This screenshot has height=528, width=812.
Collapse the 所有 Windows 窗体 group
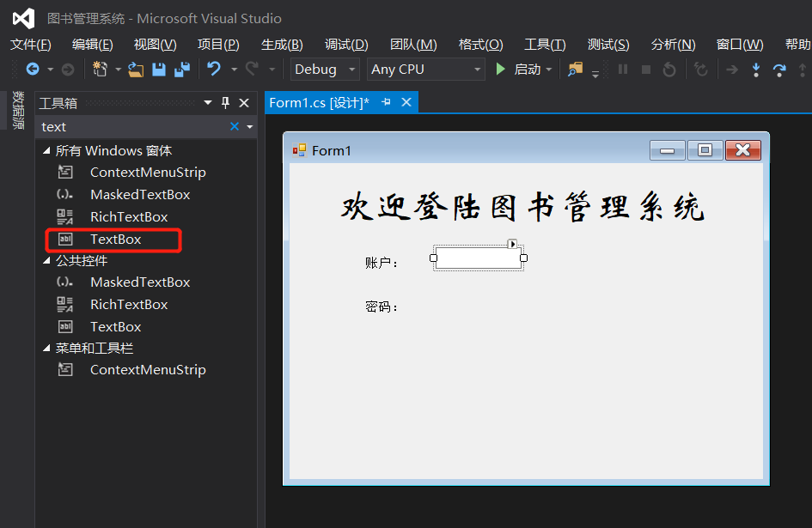click(x=46, y=150)
